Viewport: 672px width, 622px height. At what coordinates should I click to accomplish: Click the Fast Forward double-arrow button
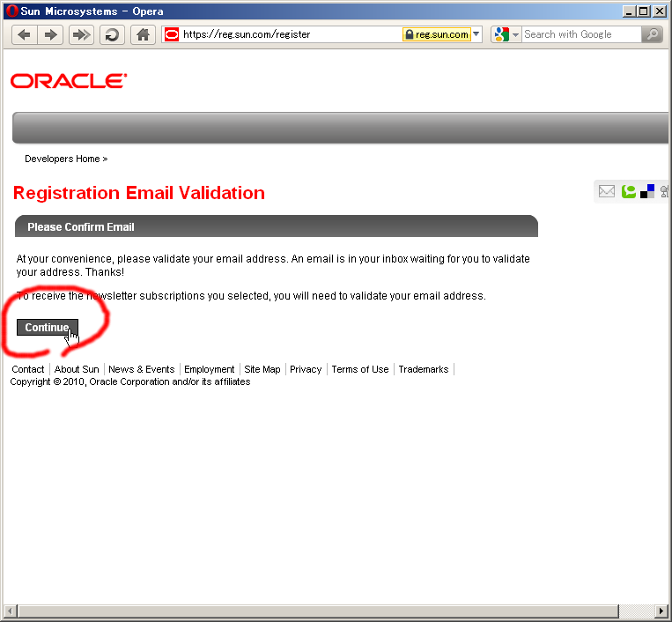pos(81,34)
